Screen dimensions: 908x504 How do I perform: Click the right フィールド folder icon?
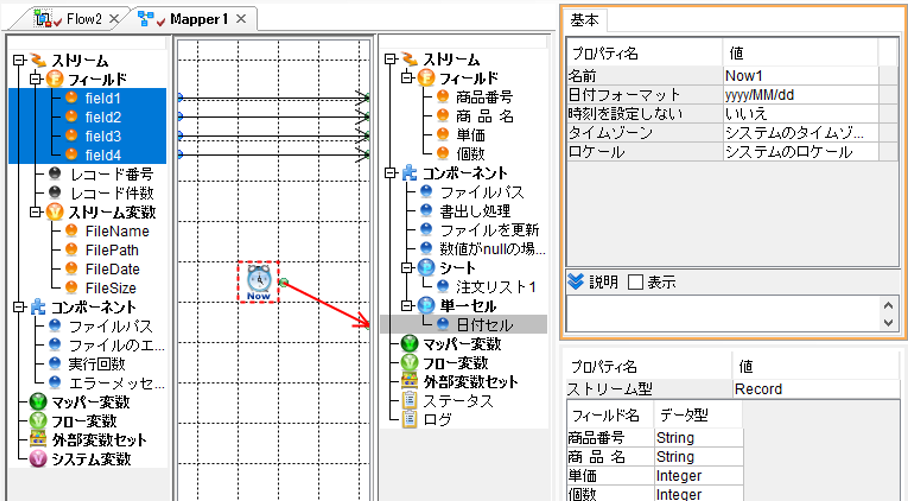426,78
